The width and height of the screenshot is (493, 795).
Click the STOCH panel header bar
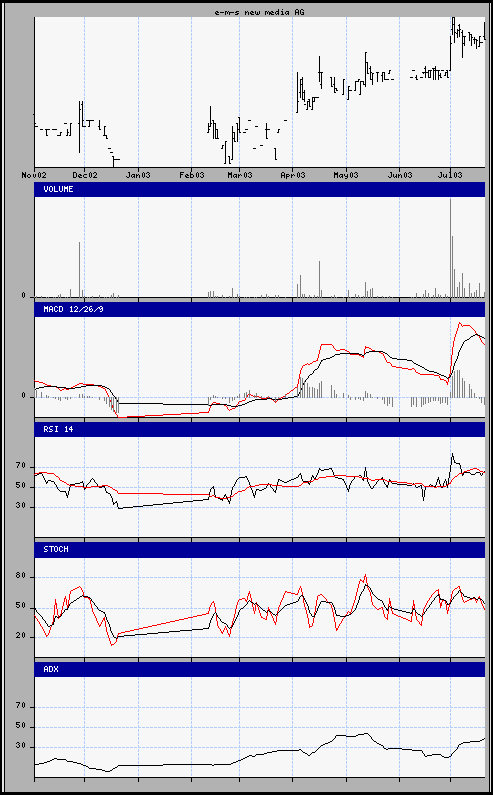pos(260,549)
